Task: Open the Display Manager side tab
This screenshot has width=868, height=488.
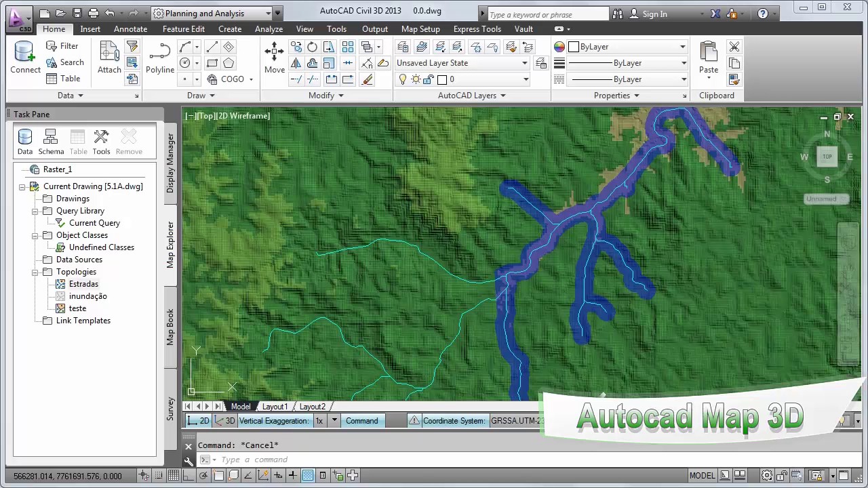Action: tap(170, 163)
